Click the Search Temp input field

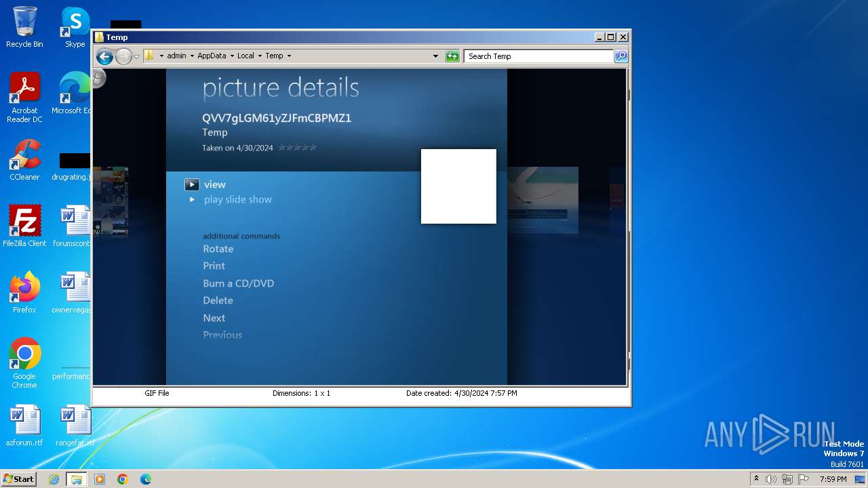539,56
